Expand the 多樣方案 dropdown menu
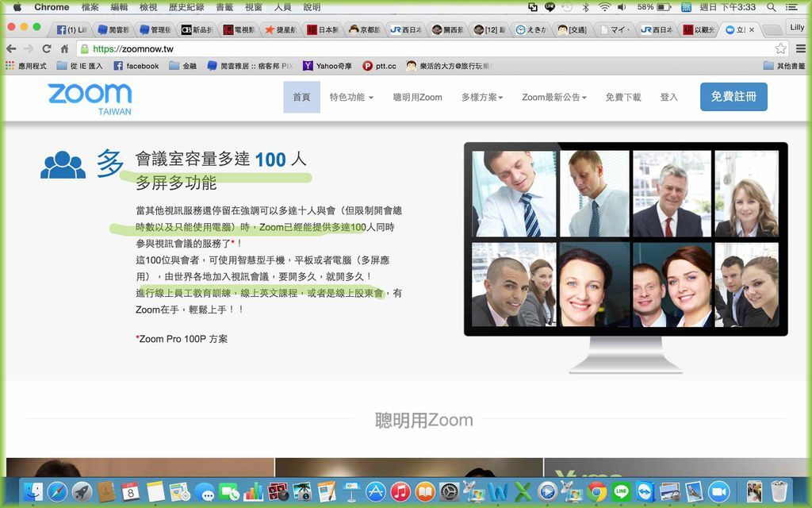Image resolution: width=812 pixels, height=508 pixels. (482, 97)
